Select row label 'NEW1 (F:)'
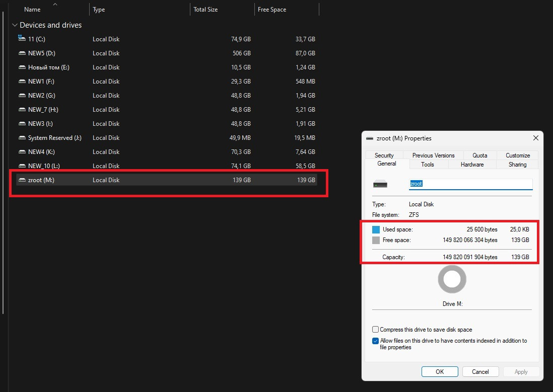 [x=41, y=82]
